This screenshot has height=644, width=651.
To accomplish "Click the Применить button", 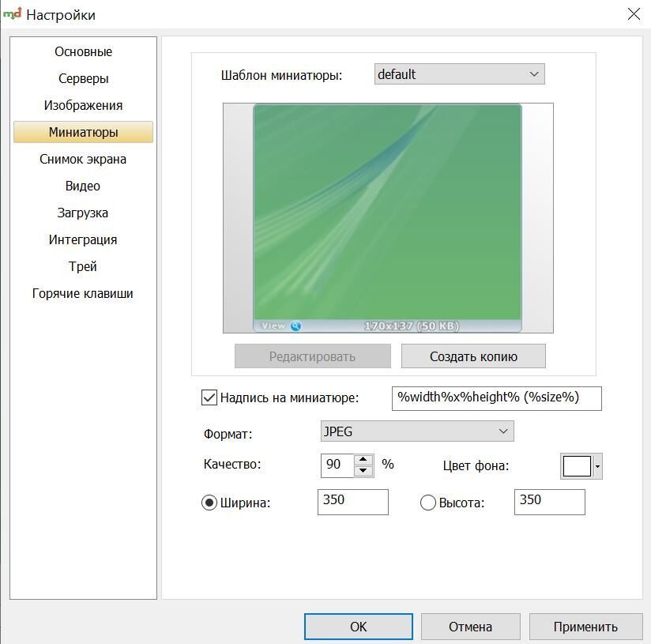I will 585,627.
